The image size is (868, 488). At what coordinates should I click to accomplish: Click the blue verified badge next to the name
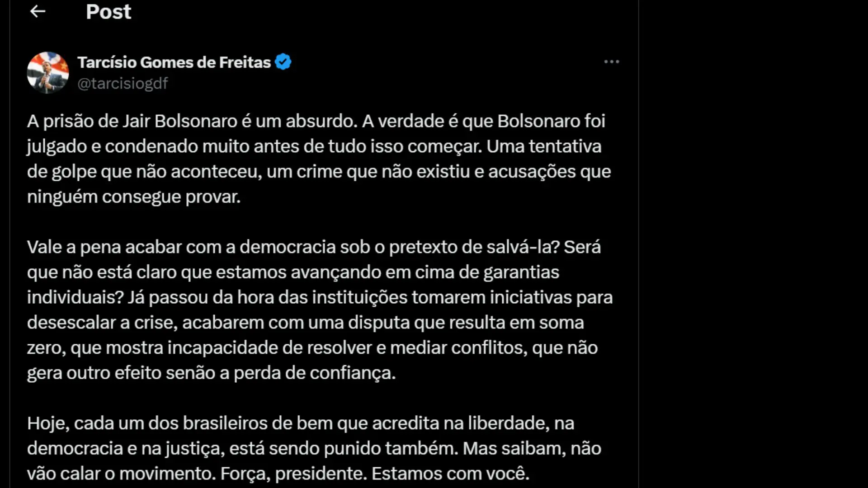[283, 61]
